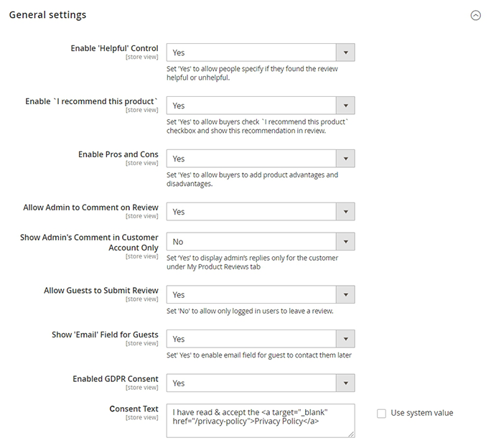
Task: Click the Consent Text field label
Action: pyautogui.click(x=134, y=409)
